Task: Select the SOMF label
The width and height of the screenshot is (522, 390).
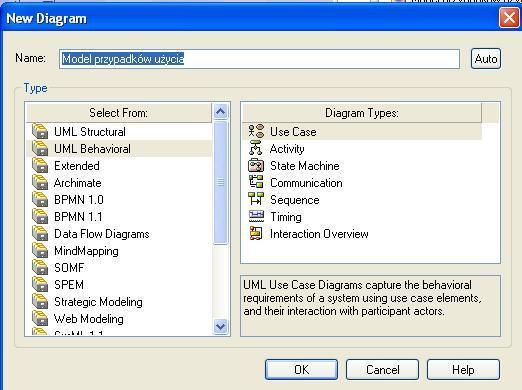Action: coord(69,268)
